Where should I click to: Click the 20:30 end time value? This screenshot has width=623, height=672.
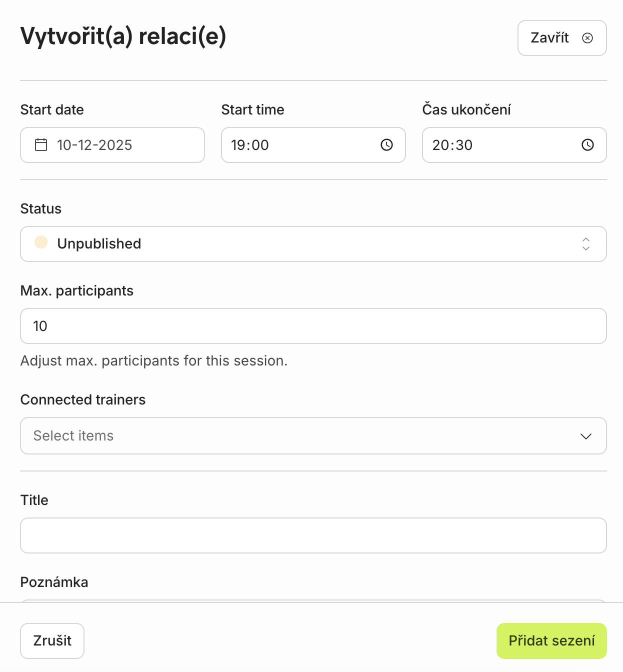pyautogui.click(x=452, y=145)
